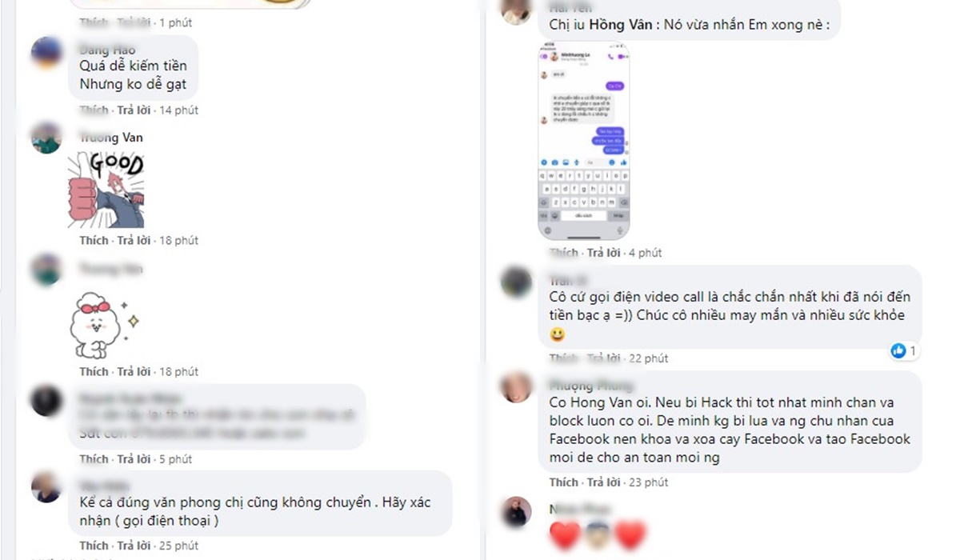This screenshot has width=960, height=560.
Task: Reply to the 'Quá dễ kiếm tiền' comment
Action: click(134, 110)
